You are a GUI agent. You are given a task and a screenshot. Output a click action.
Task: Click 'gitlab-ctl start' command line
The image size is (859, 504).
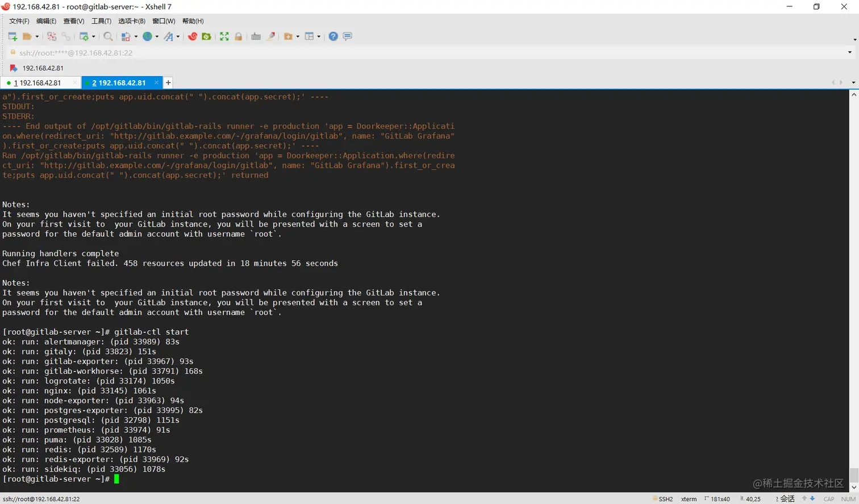tap(151, 332)
